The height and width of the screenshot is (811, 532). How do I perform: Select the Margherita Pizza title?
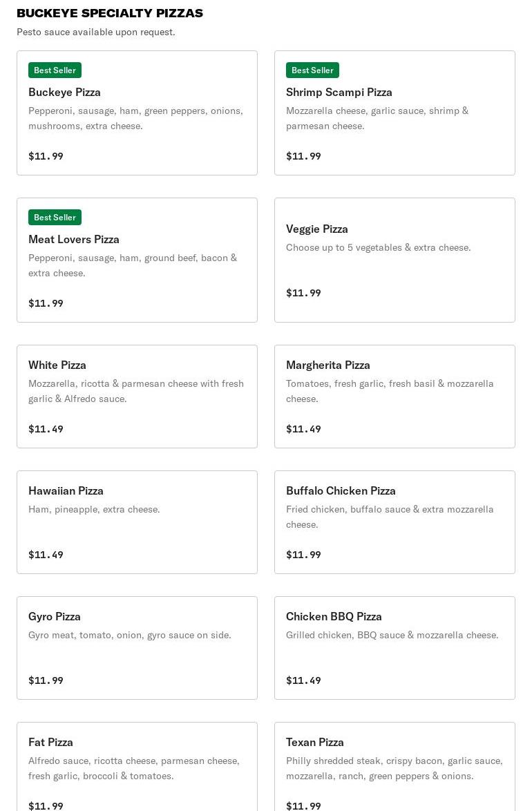coord(328,365)
